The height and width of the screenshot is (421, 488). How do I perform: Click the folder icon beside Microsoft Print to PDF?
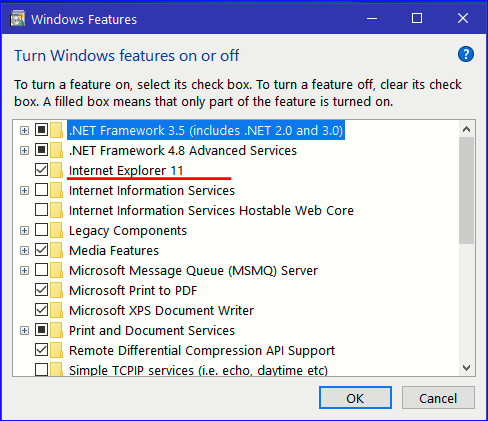[x=57, y=290]
